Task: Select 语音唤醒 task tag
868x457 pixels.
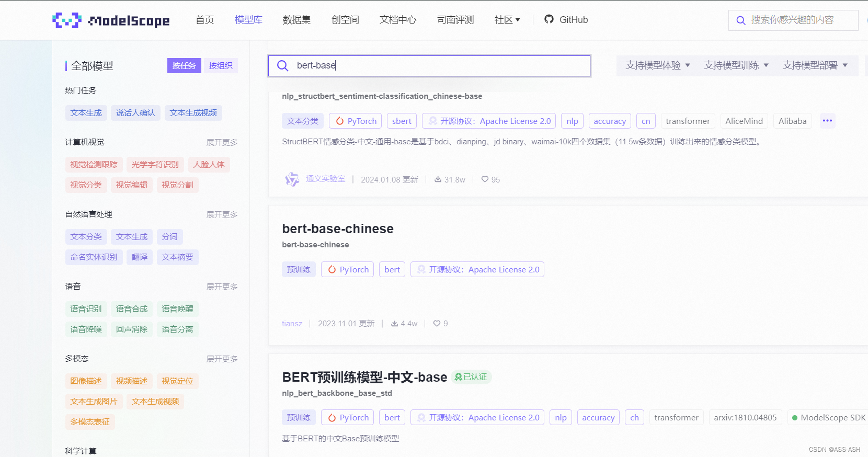Action: point(177,309)
